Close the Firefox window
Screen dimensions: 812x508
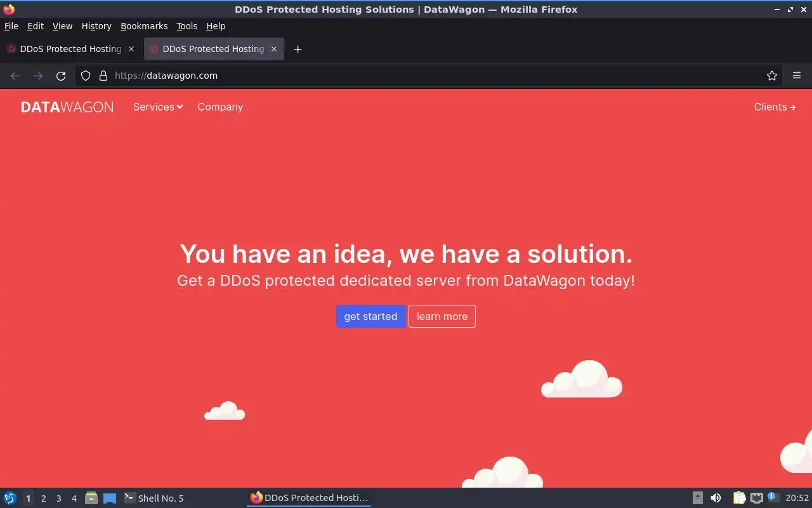(x=803, y=10)
